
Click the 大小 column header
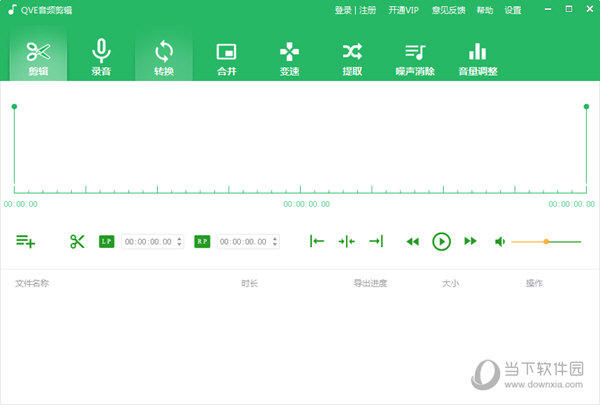tap(450, 283)
